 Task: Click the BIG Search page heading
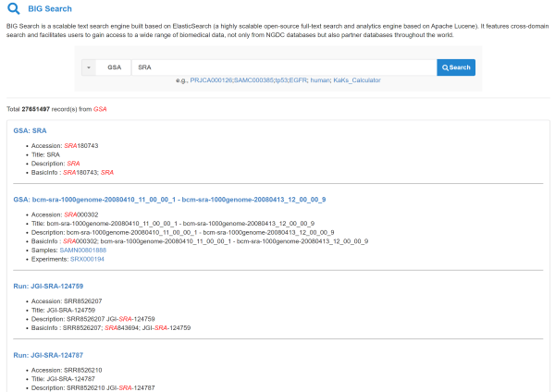(x=51, y=9)
